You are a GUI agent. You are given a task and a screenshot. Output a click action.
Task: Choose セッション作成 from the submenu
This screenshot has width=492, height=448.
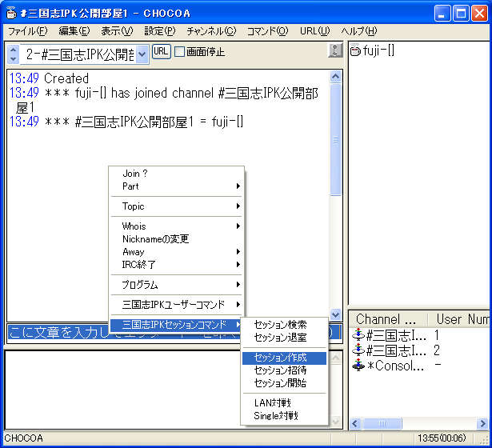coord(280,358)
